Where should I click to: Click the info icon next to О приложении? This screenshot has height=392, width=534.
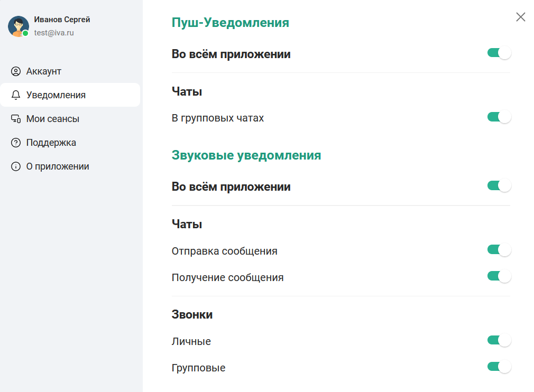click(x=16, y=166)
